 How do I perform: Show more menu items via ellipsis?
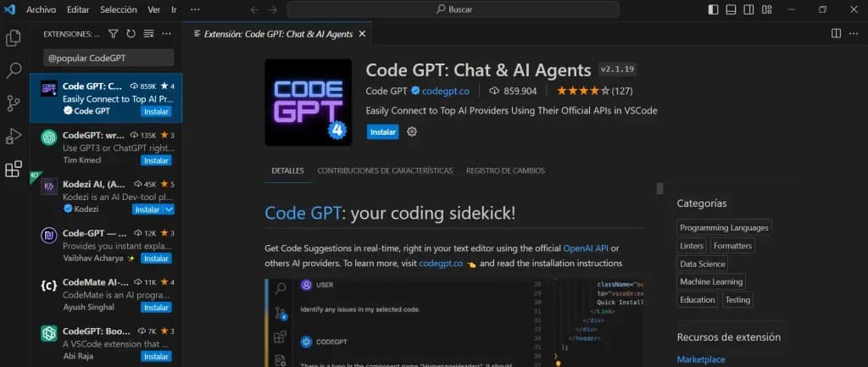195,9
